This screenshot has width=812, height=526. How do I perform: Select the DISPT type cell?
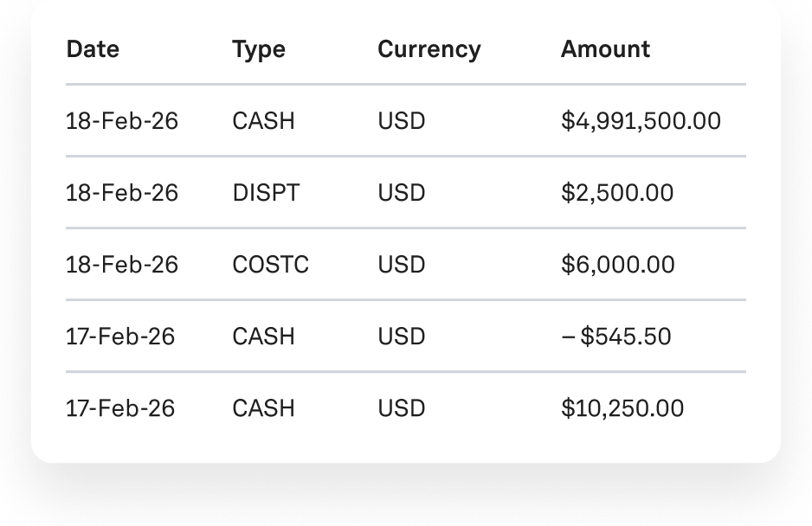266,193
